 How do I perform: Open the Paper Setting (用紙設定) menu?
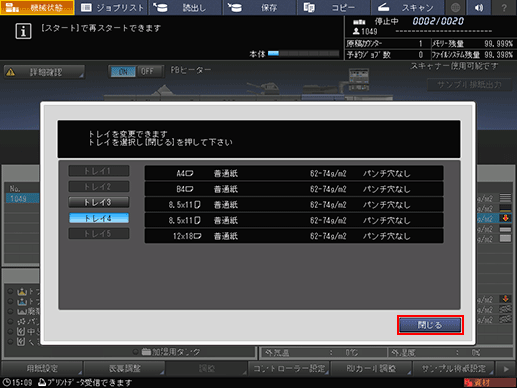42,369
